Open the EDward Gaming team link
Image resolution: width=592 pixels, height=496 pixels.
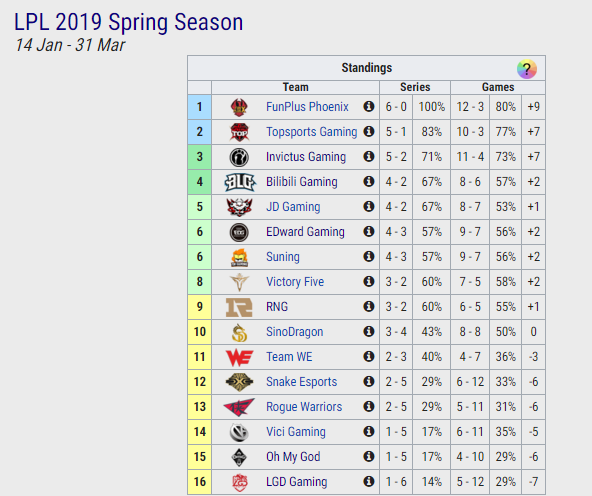coord(305,232)
